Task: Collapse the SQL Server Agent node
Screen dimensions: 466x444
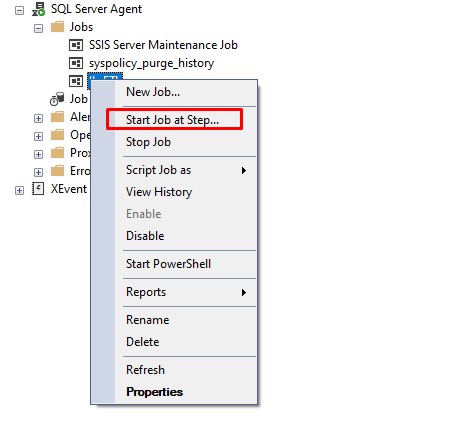Action: tap(20, 10)
